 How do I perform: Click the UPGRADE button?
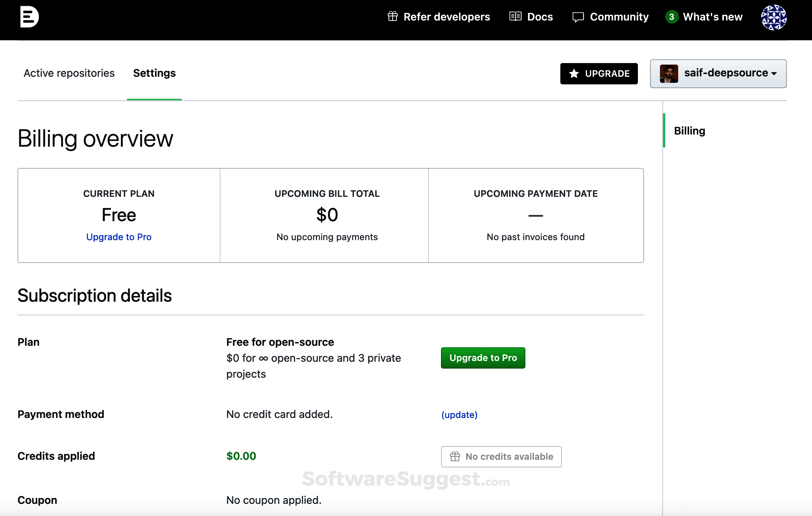(x=599, y=73)
